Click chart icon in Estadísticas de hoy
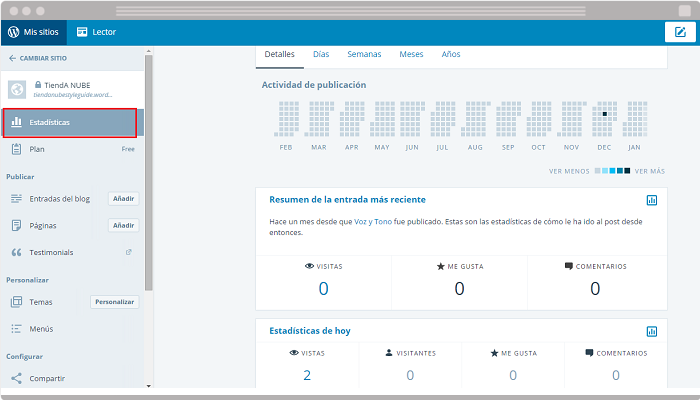This screenshot has width=700, height=400. 651,331
